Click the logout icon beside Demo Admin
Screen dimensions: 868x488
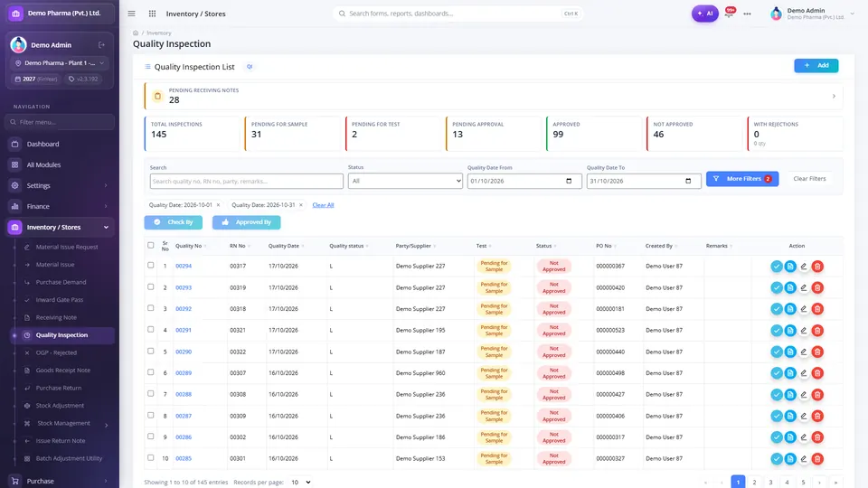click(x=102, y=45)
